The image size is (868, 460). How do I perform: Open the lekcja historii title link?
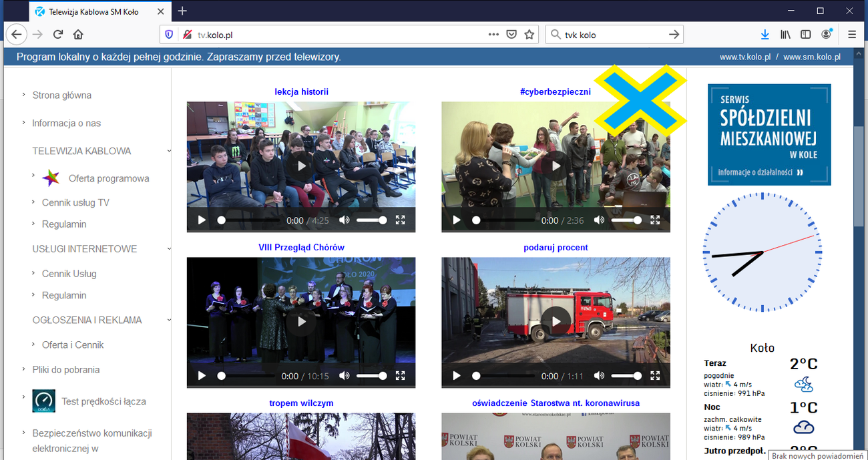pos(301,91)
